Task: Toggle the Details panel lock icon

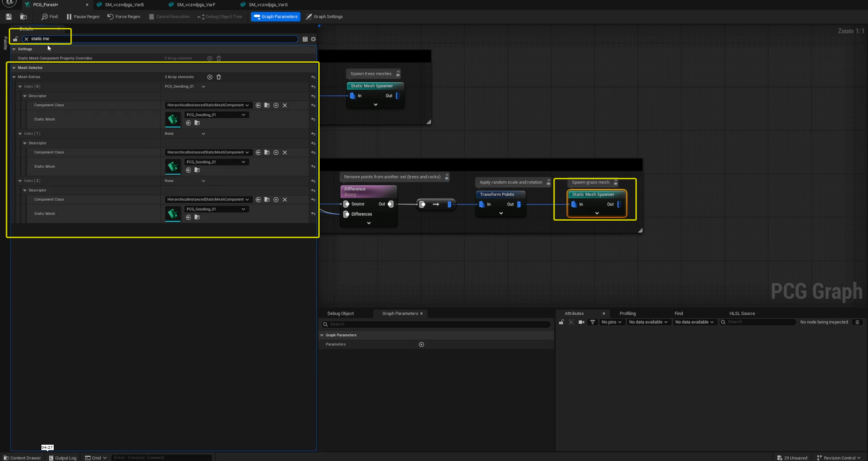Action: click(16, 39)
